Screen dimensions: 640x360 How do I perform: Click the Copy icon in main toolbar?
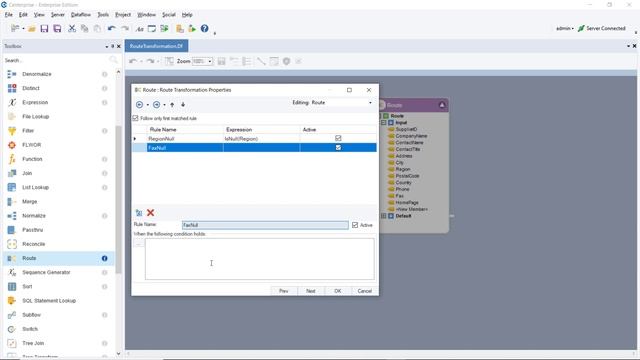click(x=84, y=29)
